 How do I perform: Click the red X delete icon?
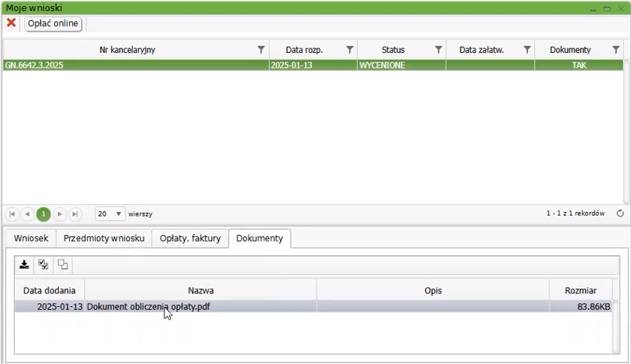pyautogui.click(x=11, y=23)
